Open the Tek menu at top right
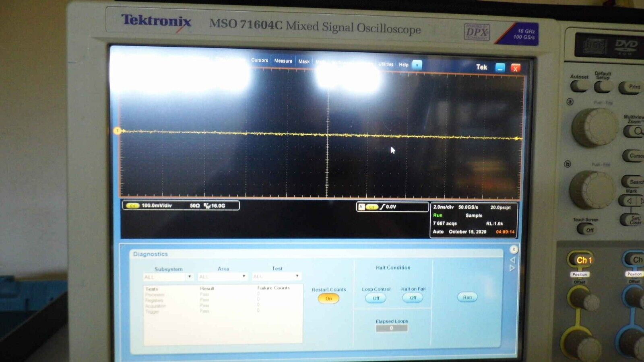This screenshot has width=644, height=362. (481, 67)
